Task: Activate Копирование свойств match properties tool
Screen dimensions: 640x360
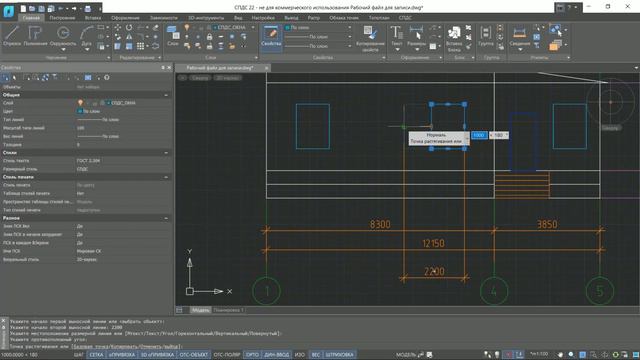Action: click(370, 38)
